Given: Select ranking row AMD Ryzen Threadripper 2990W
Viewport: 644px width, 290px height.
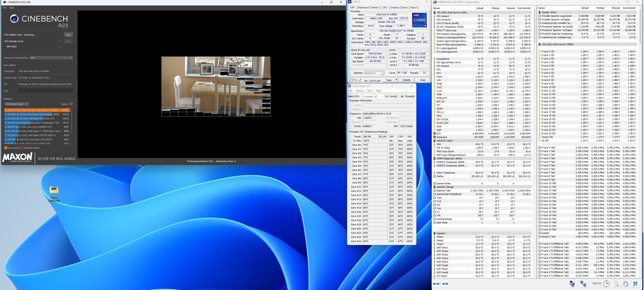Looking at the screenshot, I should [x=37, y=114].
